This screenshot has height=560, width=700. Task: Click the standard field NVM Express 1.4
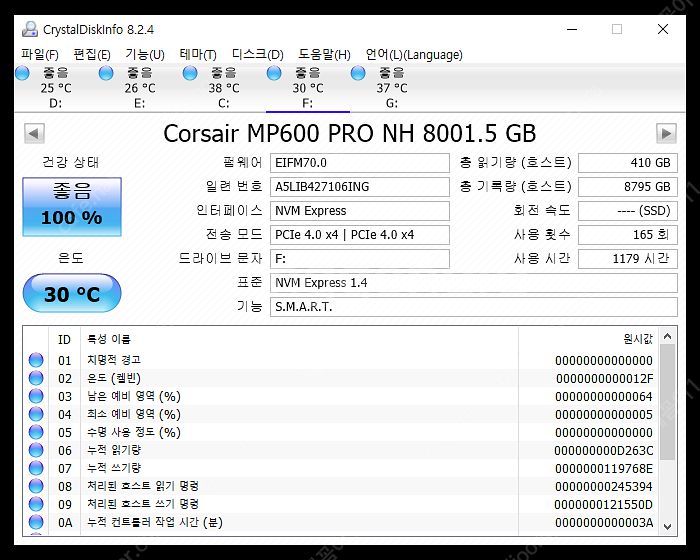pos(474,283)
